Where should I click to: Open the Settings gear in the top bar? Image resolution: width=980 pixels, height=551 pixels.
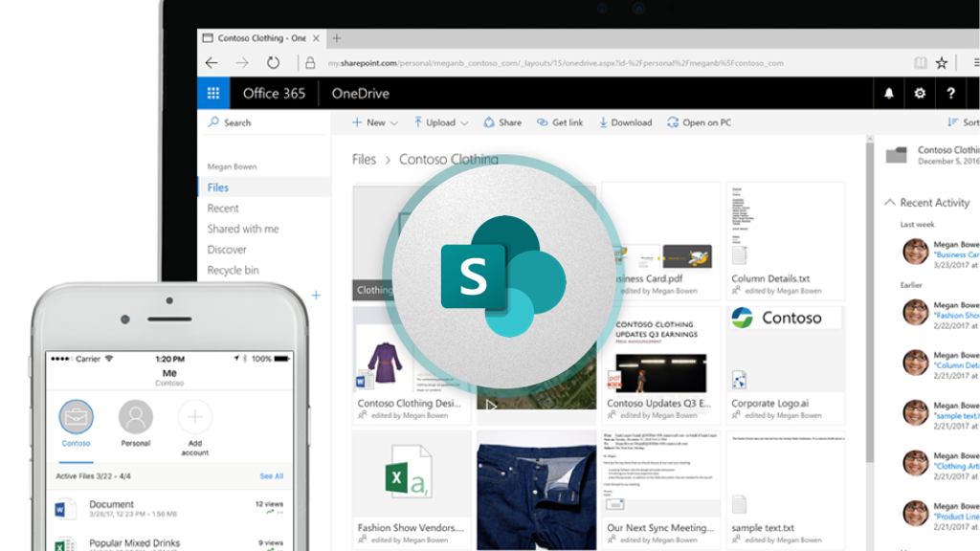(919, 93)
